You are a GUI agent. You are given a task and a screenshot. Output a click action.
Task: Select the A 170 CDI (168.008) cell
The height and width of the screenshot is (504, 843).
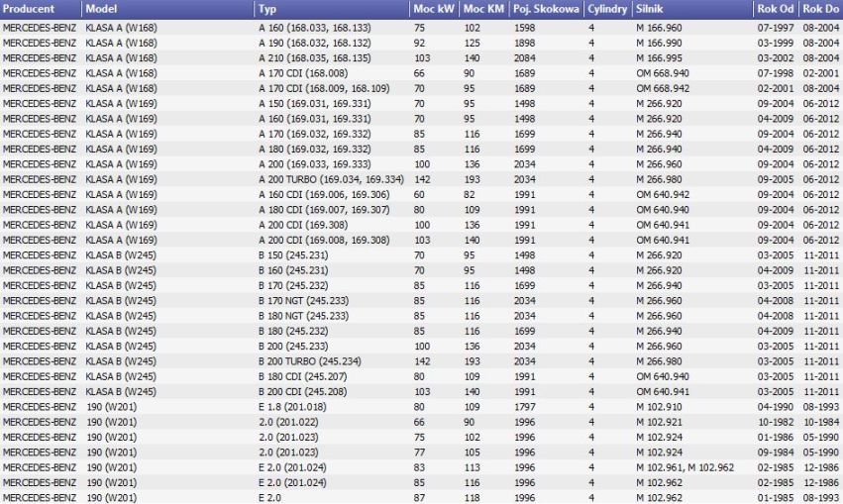point(303,73)
